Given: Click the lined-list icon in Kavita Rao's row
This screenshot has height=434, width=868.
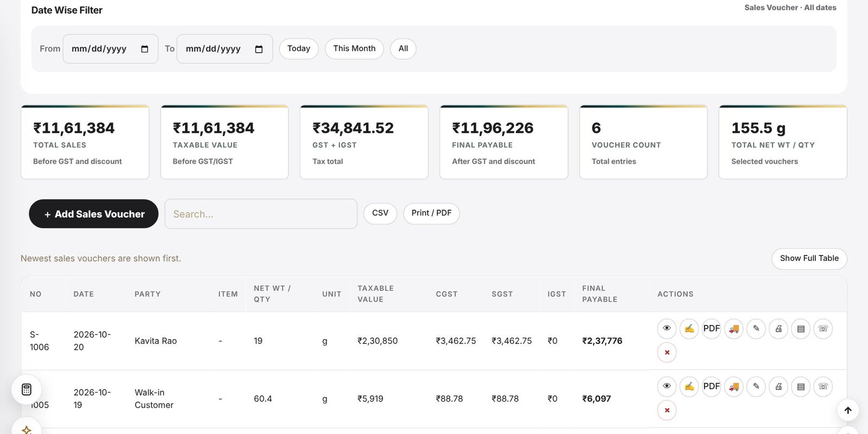Looking at the screenshot, I should [x=800, y=329].
